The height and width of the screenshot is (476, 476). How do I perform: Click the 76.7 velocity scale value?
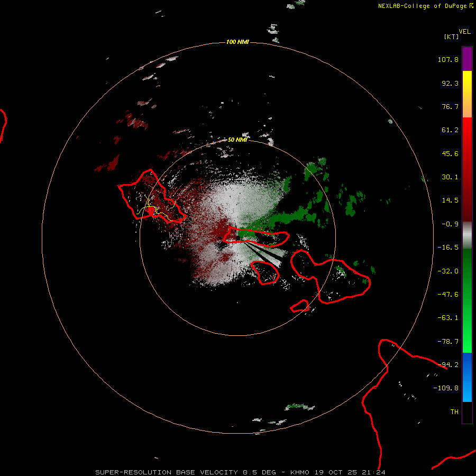[450, 106]
